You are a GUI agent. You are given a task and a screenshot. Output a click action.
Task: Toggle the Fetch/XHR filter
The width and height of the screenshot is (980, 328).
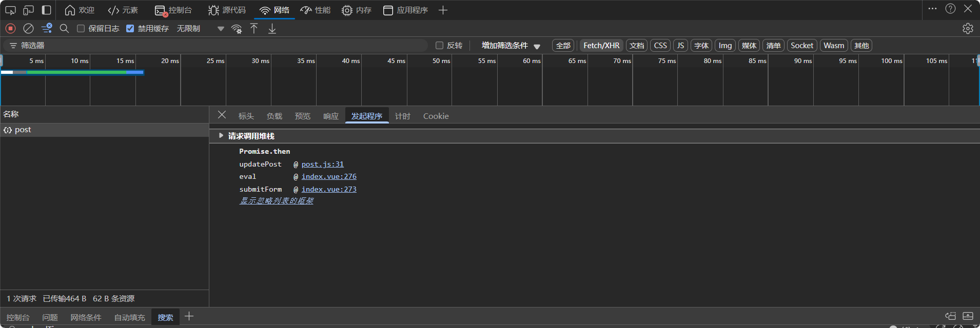click(601, 46)
